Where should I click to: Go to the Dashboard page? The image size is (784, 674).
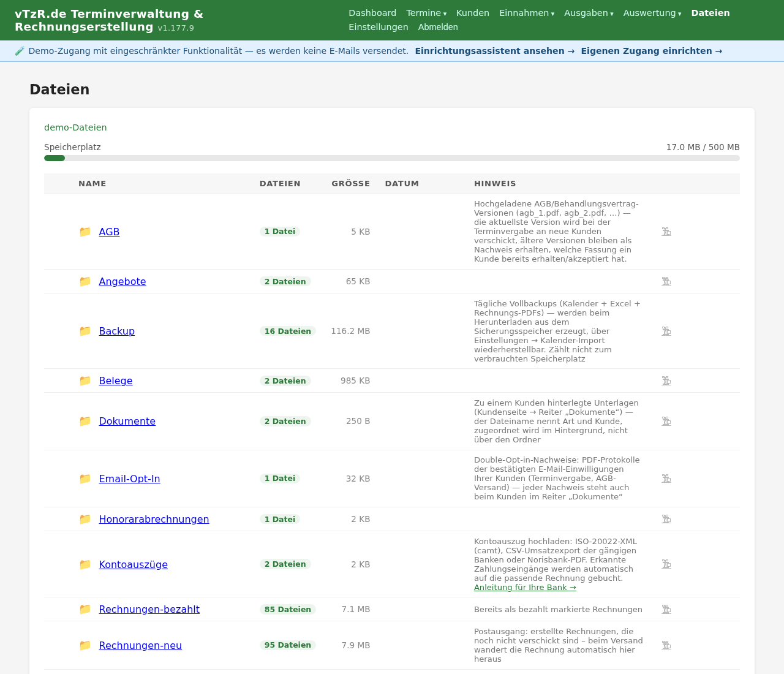(372, 13)
